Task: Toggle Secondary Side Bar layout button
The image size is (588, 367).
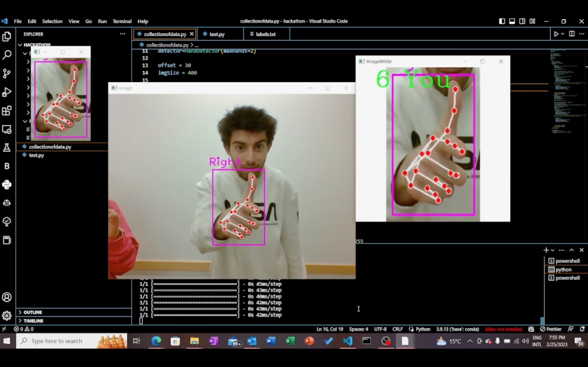Action: pos(522,21)
